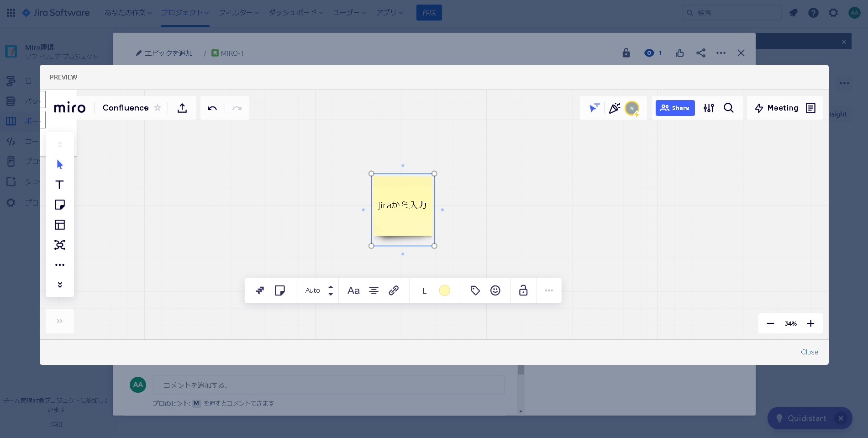Image resolution: width=868 pixels, height=438 pixels.
Task: Open the yellow sticky note color swatch
Action: [444, 290]
